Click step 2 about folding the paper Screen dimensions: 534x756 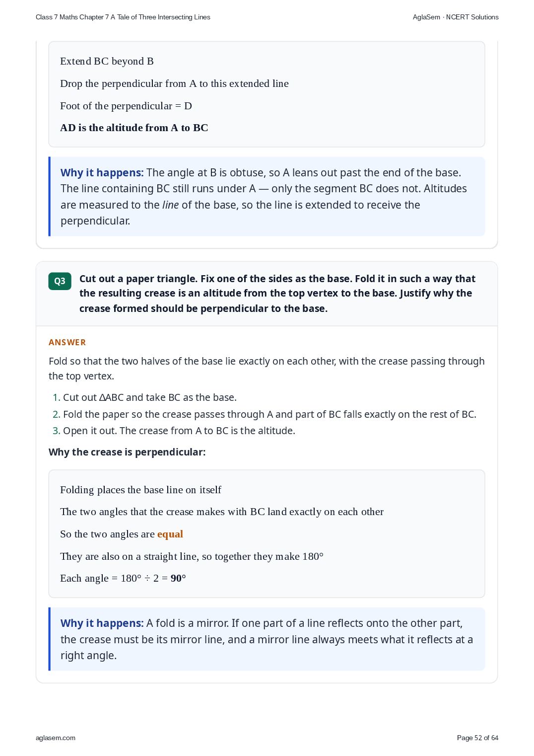point(265,414)
